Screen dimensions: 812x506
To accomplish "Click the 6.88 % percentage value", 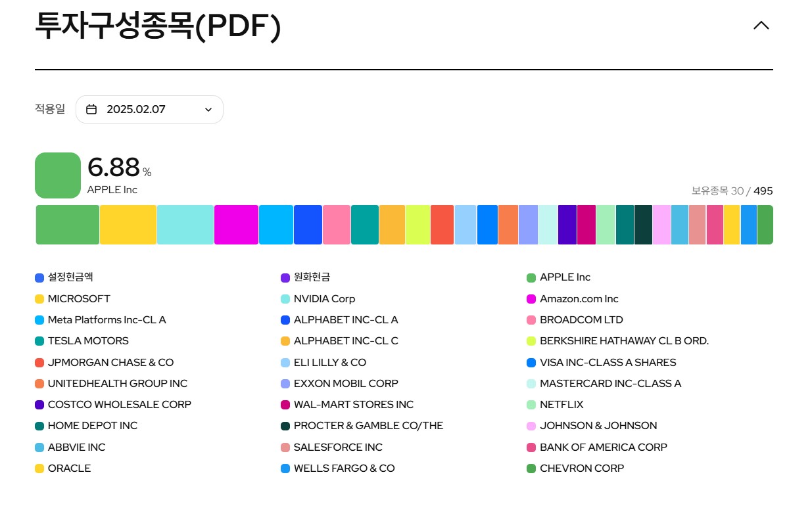I will click(x=119, y=168).
